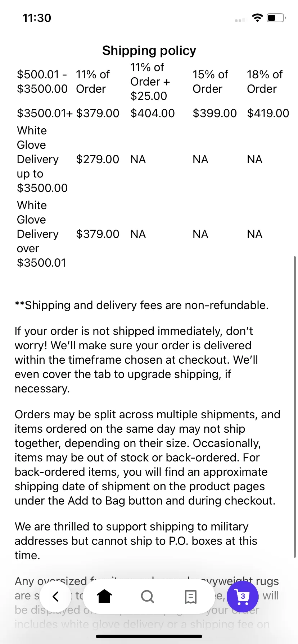Tap the military addresses paragraph
Viewport: 298px width, 644px height.
pyautogui.click(x=136, y=541)
